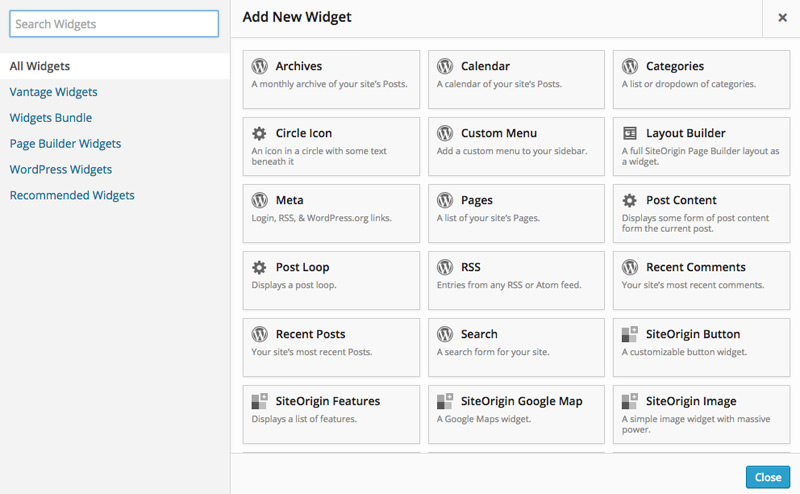Select the Circle Icon gear icon
This screenshot has width=800, height=494.
(259, 133)
